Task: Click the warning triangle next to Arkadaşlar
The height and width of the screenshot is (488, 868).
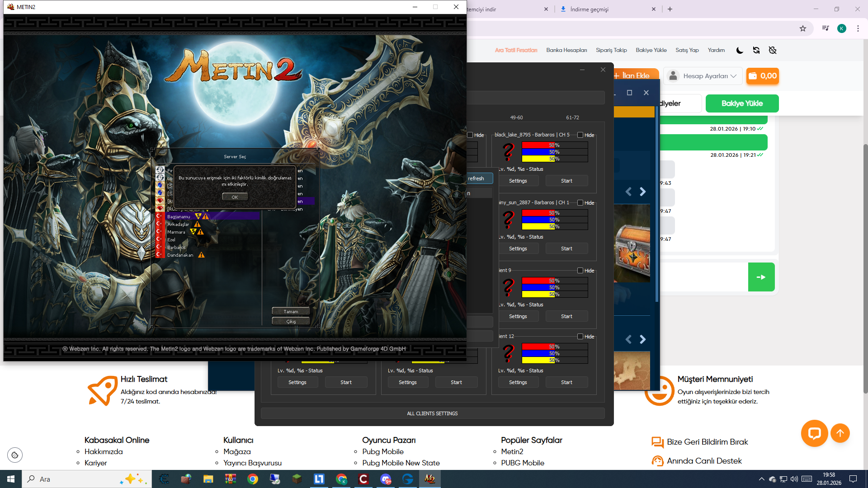Action: pos(198,224)
